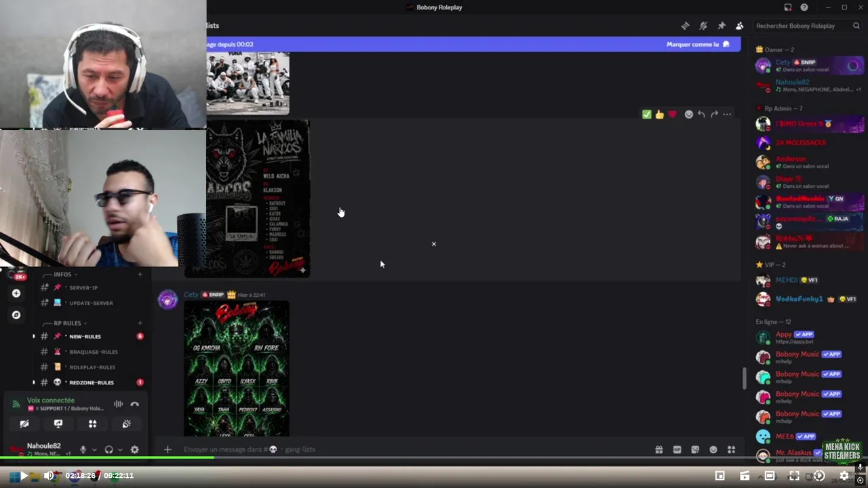Open emoji picker in message bar

713,449
